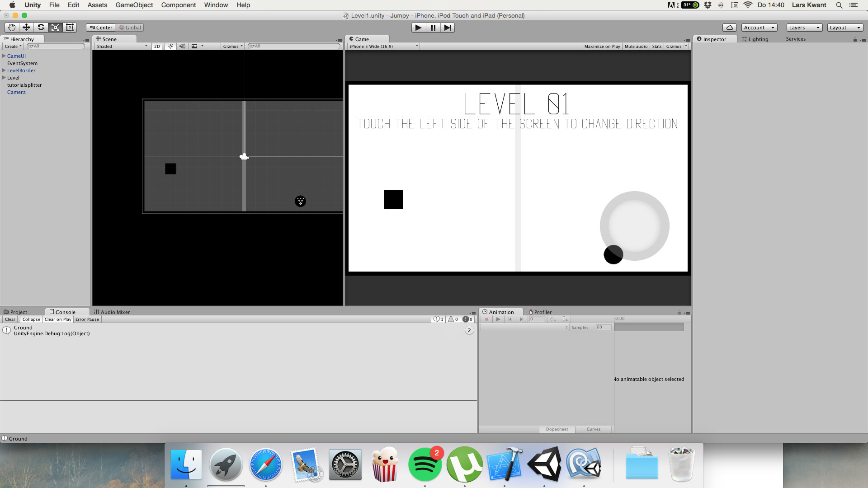Open Unity from the Dock
This screenshot has width=868, height=488.
click(x=545, y=464)
